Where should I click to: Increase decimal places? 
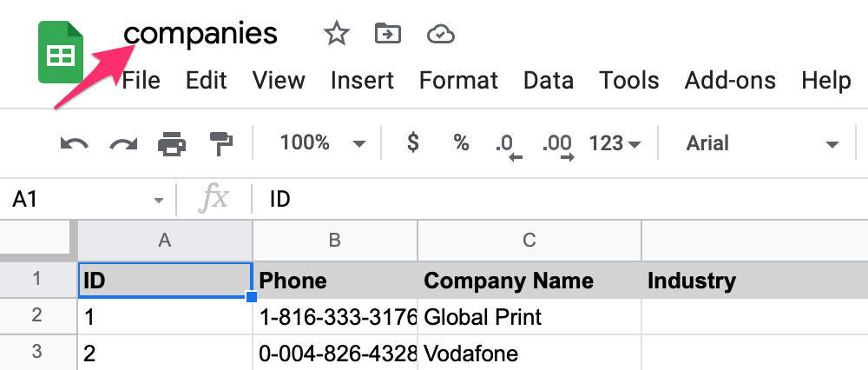(558, 147)
